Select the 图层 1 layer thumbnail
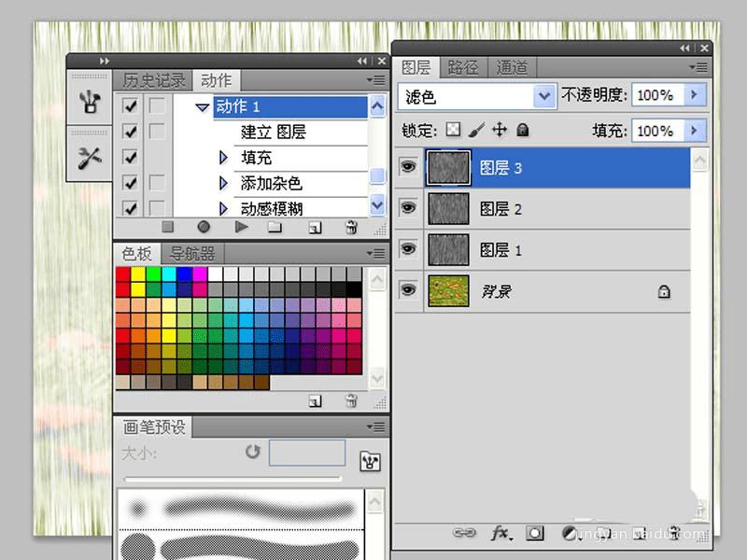The height and width of the screenshot is (560, 747). click(448, 249)
